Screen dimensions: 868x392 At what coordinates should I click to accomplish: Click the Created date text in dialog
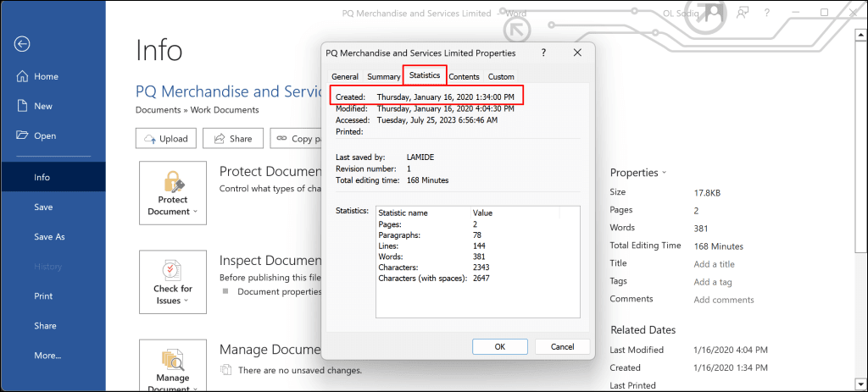(x=446, y=97)
